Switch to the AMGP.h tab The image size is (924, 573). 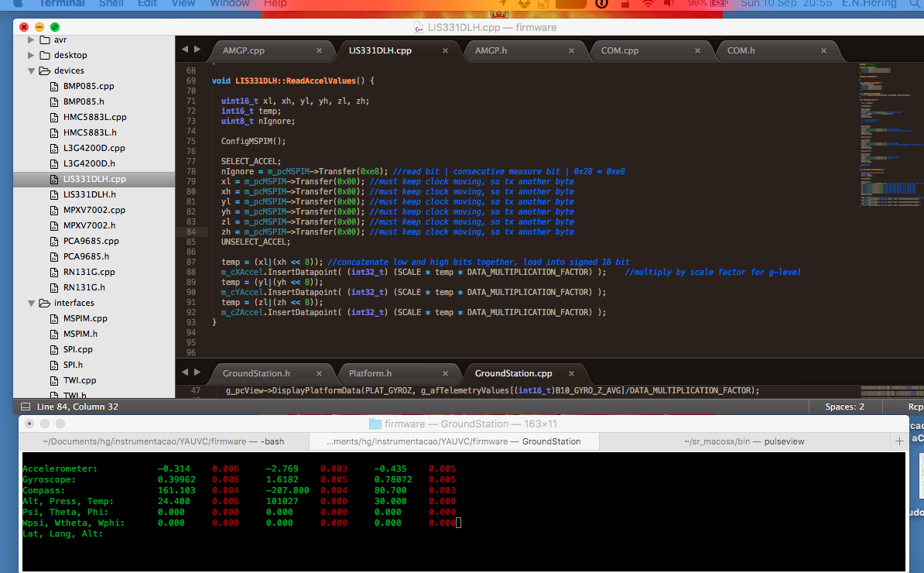tap(491, 50)
